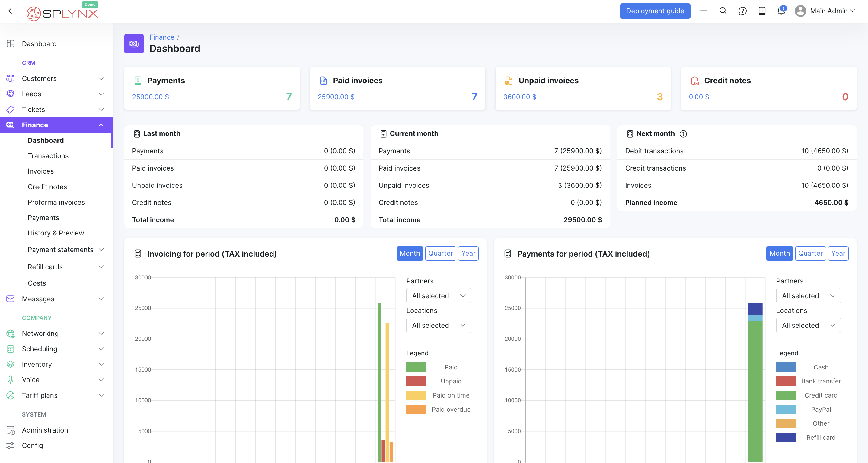The width and height of the screenshot is (868, 463).
Task: Collapse the Finance sidebar section
Action: (x=101, y=125)
